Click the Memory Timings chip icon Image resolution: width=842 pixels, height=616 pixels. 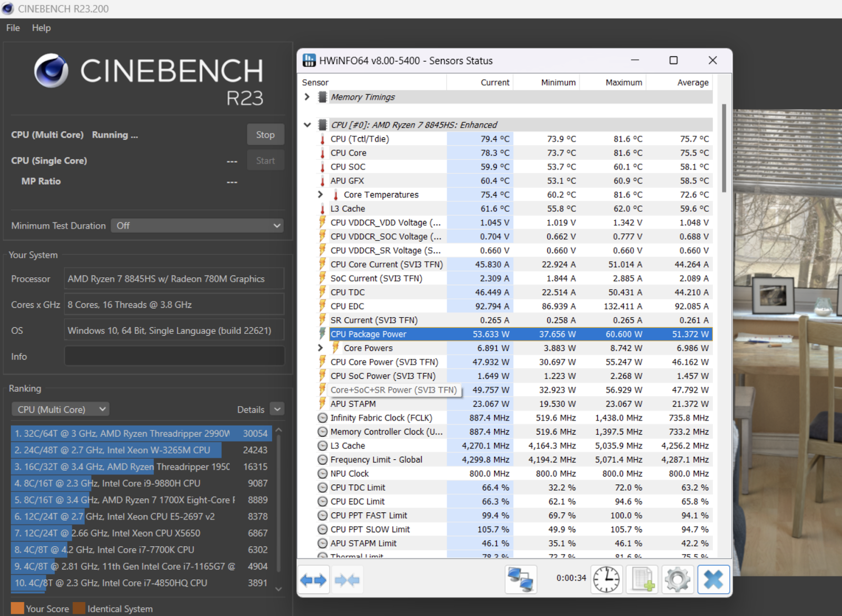point(323,97)
